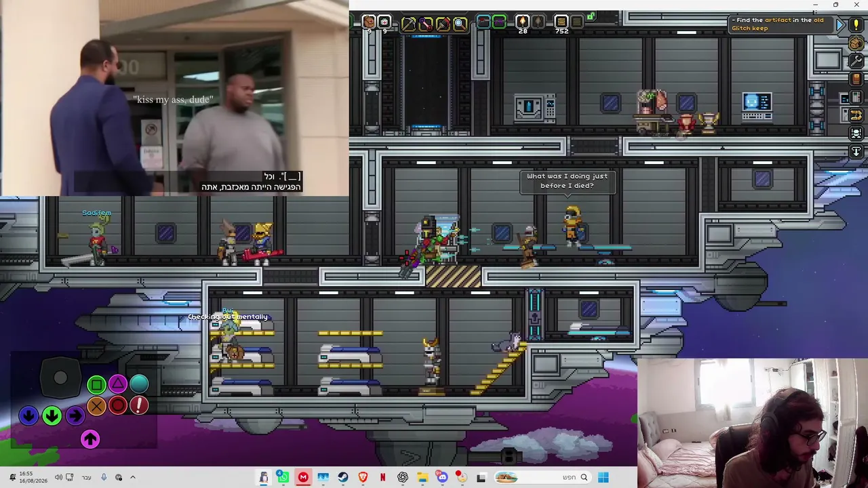Click the beam down arrow icon
The height and width of the screenshot is (488, 868).
856,151
